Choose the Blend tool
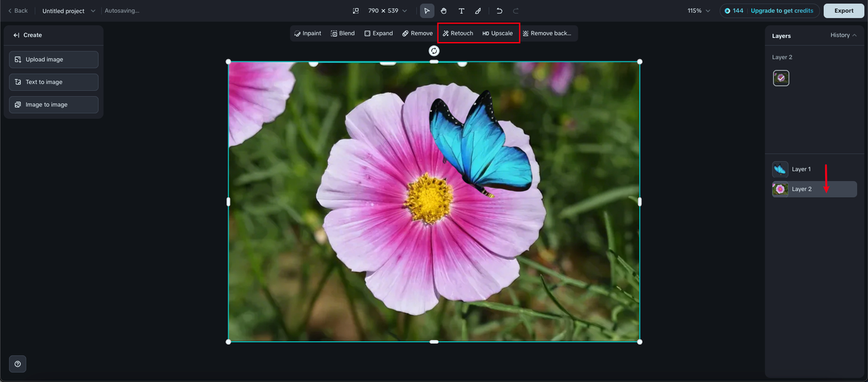Image resolution: width=868 pixels, height=382 pixels. click(342, 33)
